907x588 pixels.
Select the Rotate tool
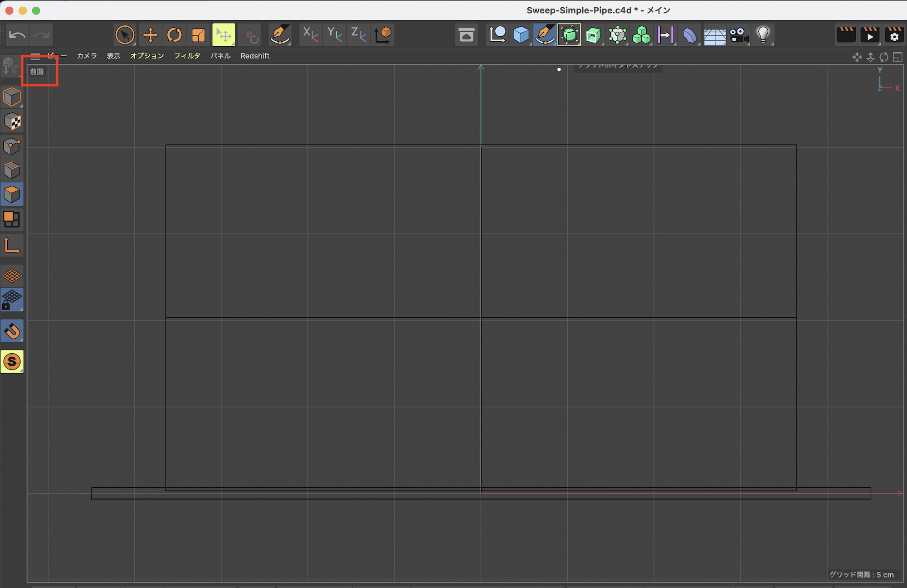[x=174, y=35]
